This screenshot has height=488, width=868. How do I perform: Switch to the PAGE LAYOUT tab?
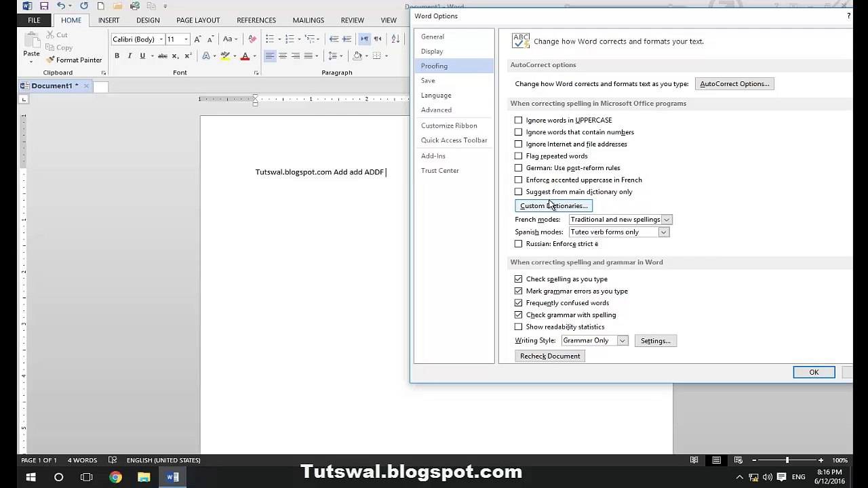point(198,20)
